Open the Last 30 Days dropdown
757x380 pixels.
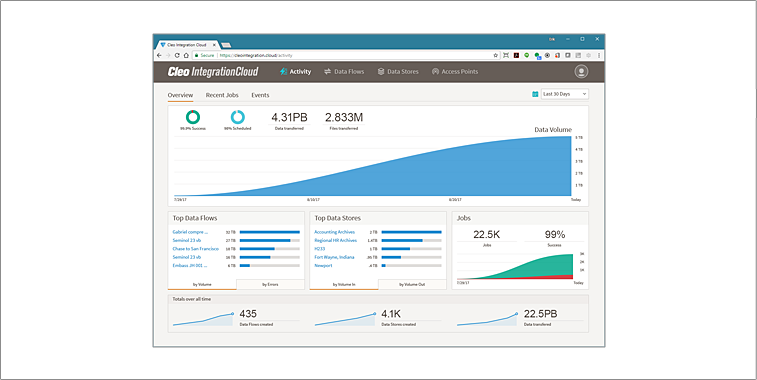(x=565, y=94)
